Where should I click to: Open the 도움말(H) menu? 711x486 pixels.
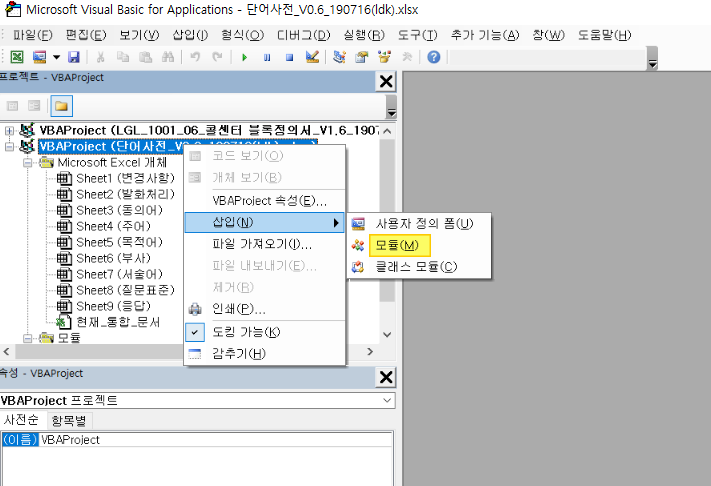click(604, 35)
